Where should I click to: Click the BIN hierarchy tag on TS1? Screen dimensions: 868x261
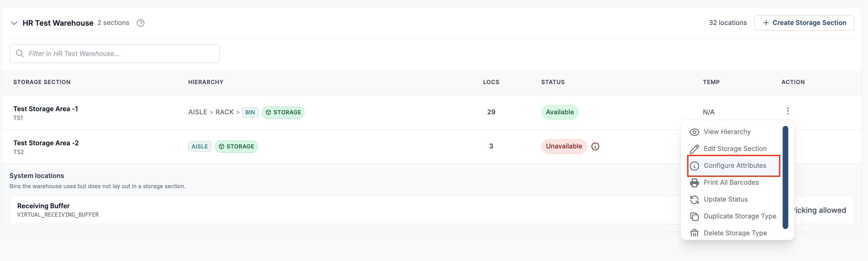[x=250, y=112]
